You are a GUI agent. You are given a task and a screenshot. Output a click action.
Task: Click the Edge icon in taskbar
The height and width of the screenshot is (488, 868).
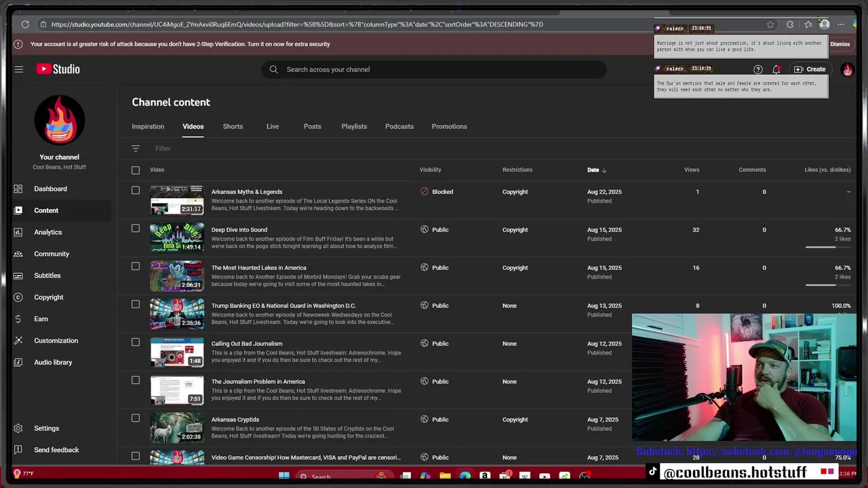[x=465, y=476]
